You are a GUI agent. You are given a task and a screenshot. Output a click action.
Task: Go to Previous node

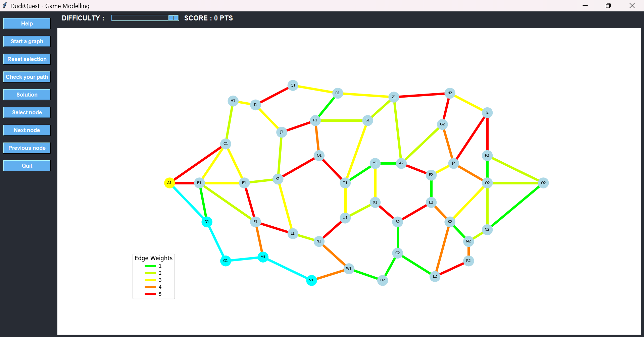click(27, 148)
